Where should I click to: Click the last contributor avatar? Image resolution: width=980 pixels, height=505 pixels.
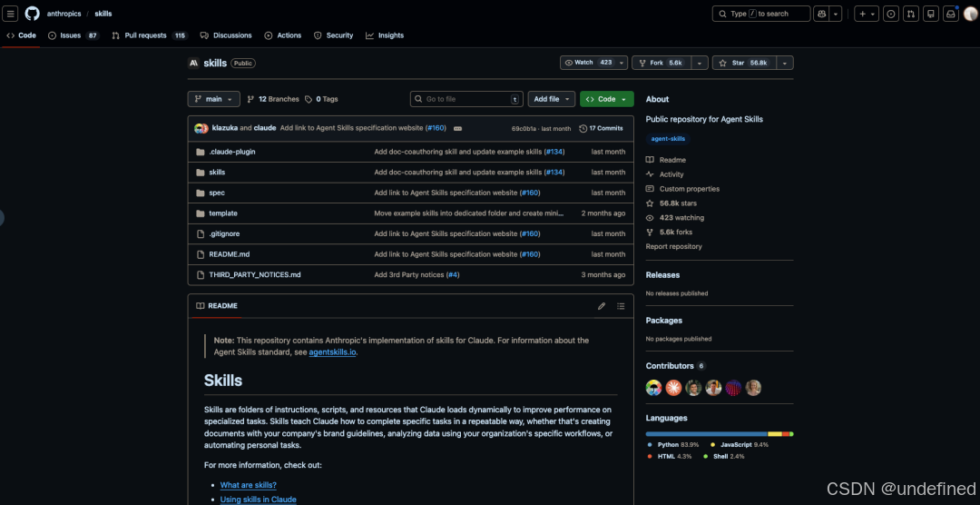(x=754, y=387)
